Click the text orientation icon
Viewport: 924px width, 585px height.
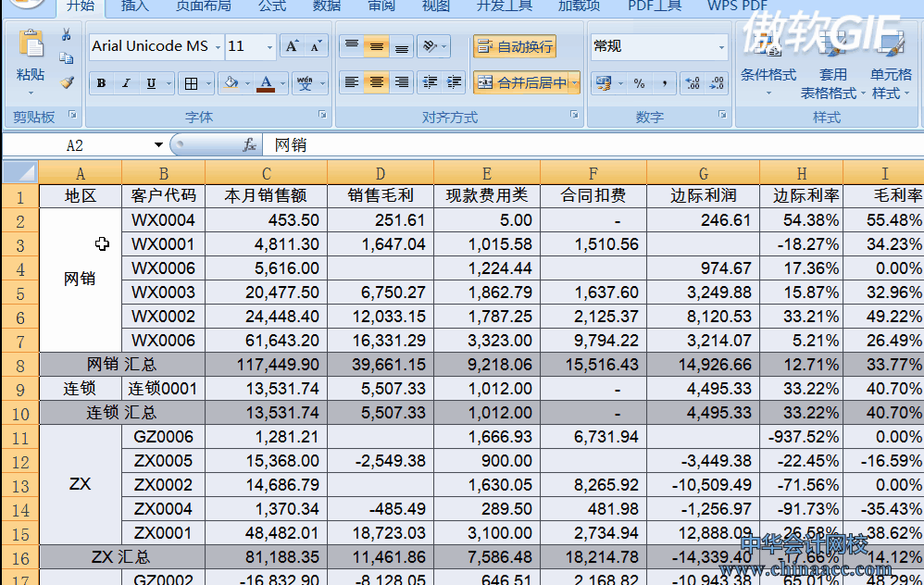pyautogui.click(x=431, y=46)
